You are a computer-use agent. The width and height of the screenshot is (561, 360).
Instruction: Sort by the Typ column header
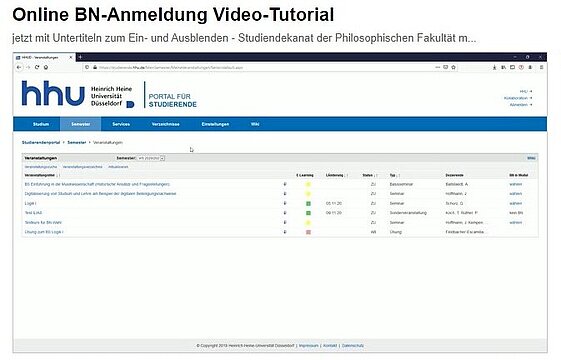[392, 175]
